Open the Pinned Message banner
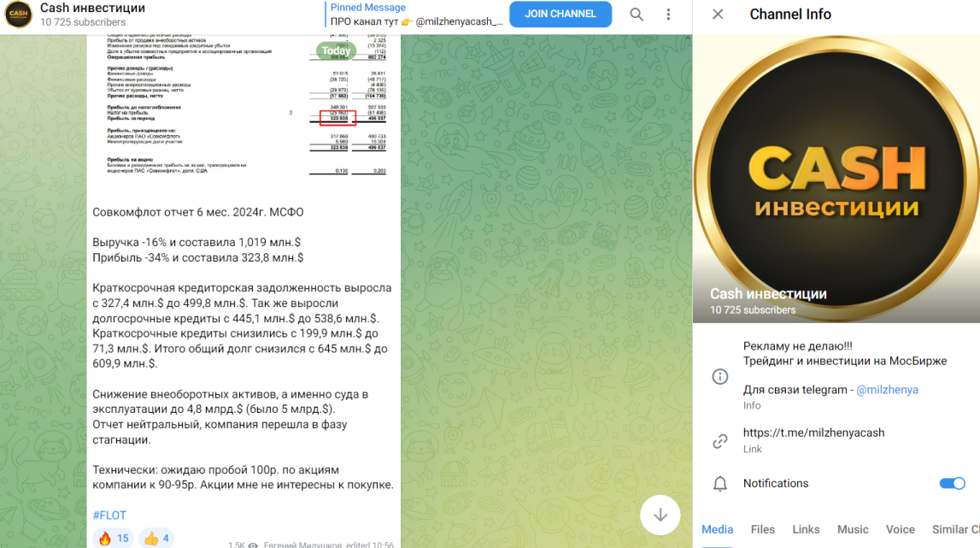 415,15
